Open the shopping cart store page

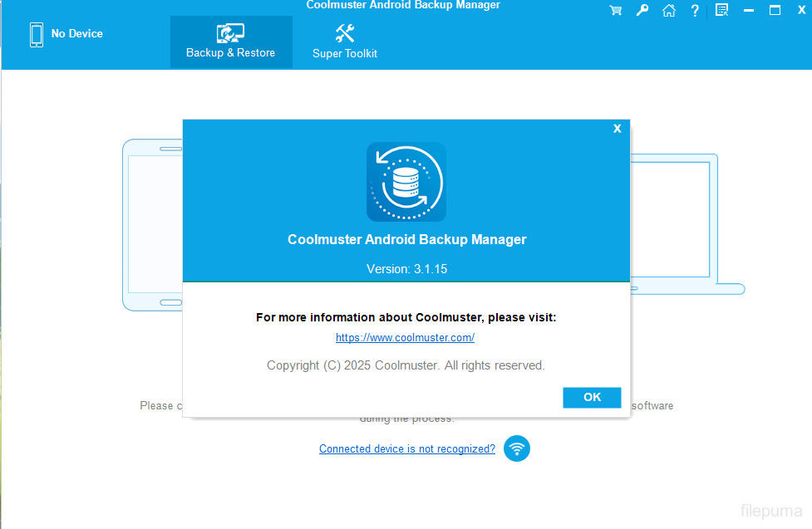[615, 10]
